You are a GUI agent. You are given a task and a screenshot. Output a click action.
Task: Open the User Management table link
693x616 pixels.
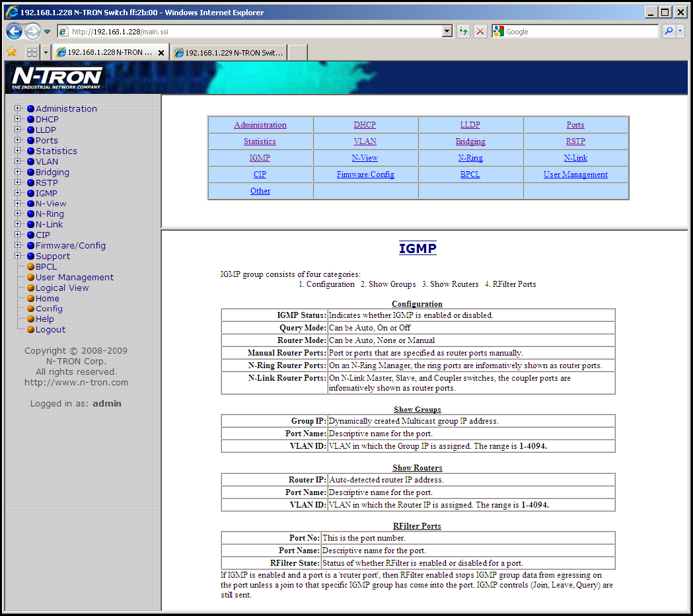pos(575,174)
